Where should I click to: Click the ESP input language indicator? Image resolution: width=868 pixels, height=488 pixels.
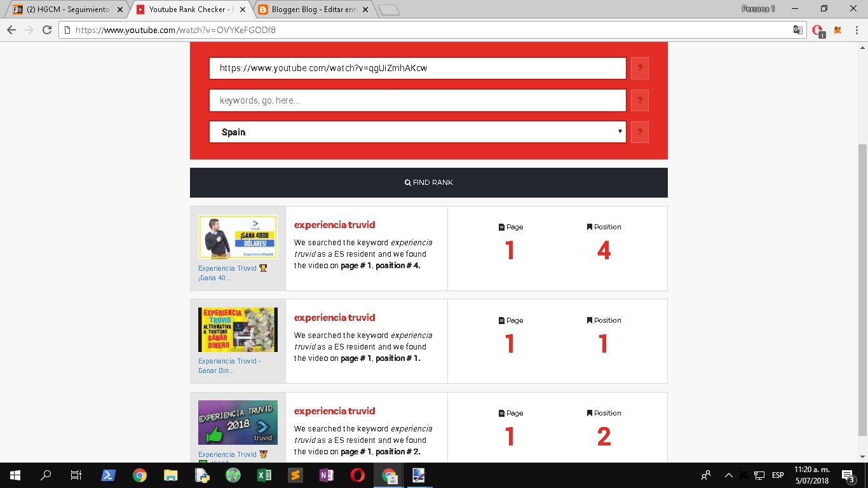(x=778, y=475)
